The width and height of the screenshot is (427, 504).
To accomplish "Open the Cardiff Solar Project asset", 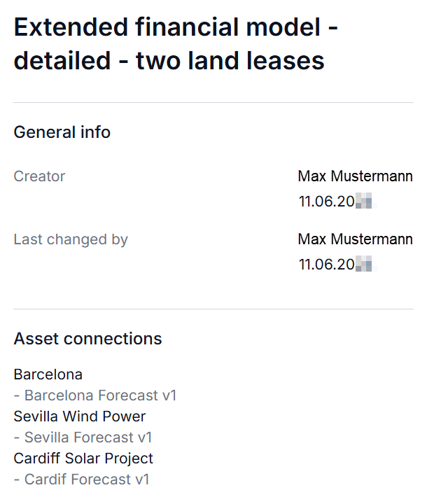I will click(x=83, y=458).
